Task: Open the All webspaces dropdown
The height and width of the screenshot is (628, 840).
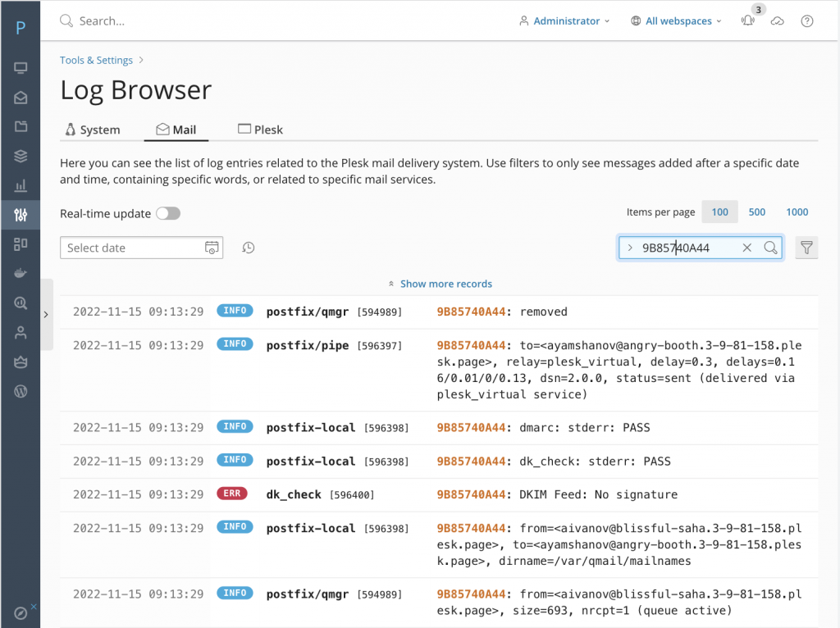Action: pyautogui.click(x=677, y=20)
